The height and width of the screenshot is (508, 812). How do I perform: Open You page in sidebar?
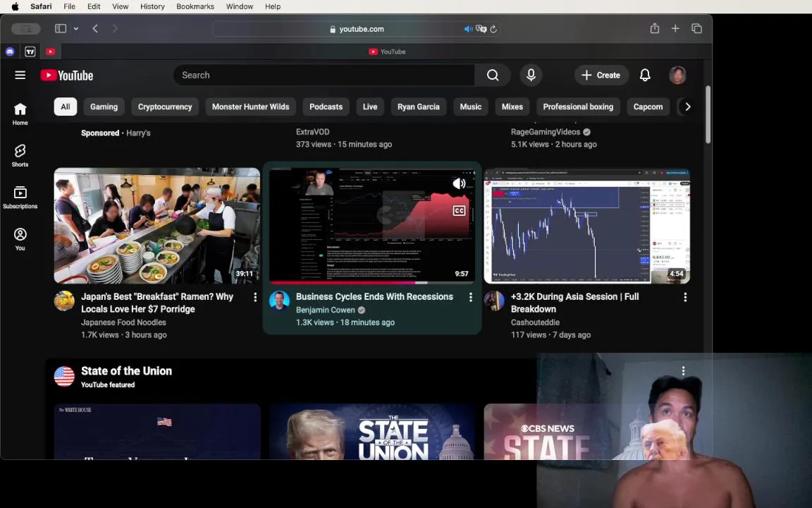point(20,239)
